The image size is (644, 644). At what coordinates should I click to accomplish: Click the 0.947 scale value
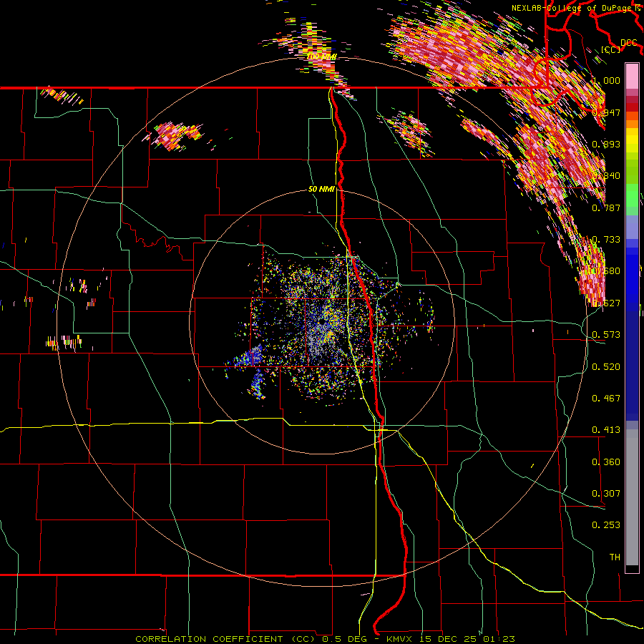606,112
